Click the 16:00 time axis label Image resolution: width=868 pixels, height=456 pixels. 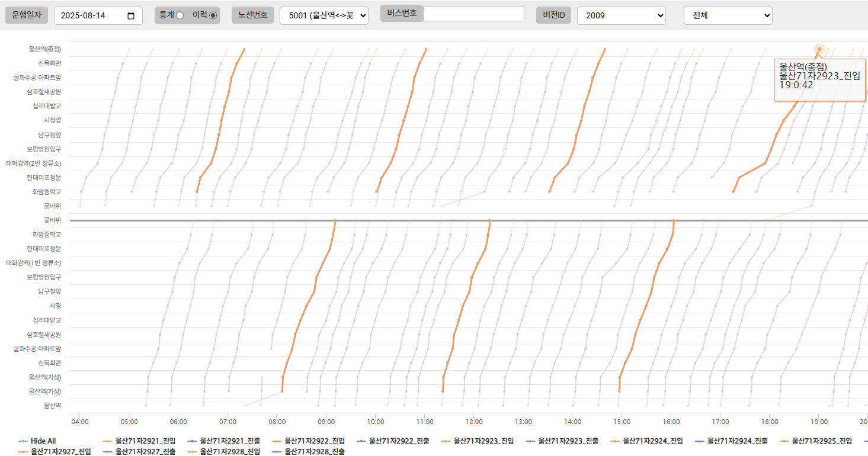[671, 422]
